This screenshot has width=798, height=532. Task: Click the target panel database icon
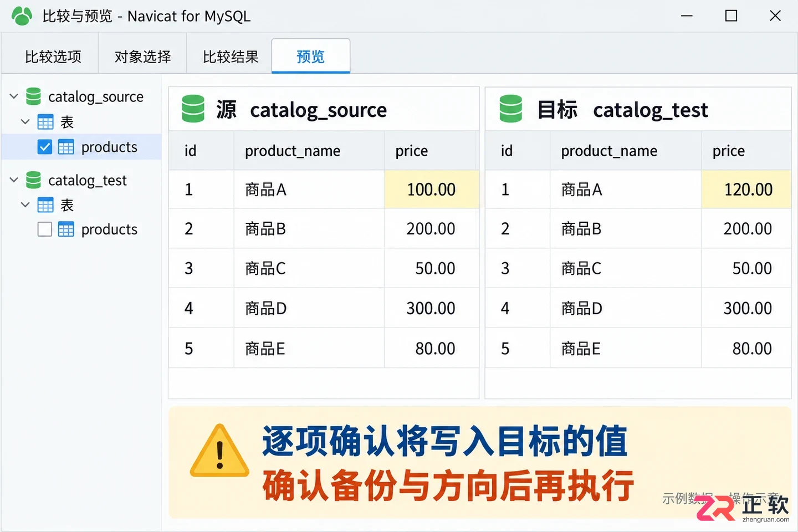point(510,109)
